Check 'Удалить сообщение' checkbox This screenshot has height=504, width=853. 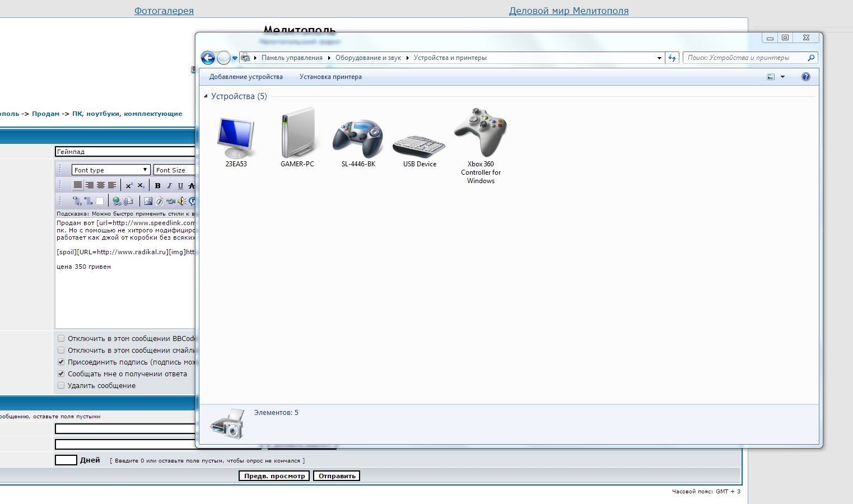pyautogui.click(x=61, y=385)
